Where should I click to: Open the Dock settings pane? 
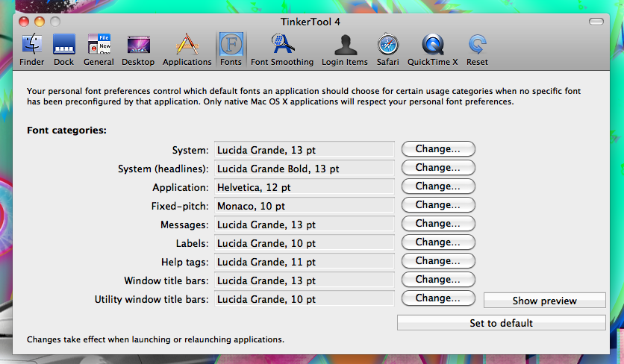(x=64, y=50)
